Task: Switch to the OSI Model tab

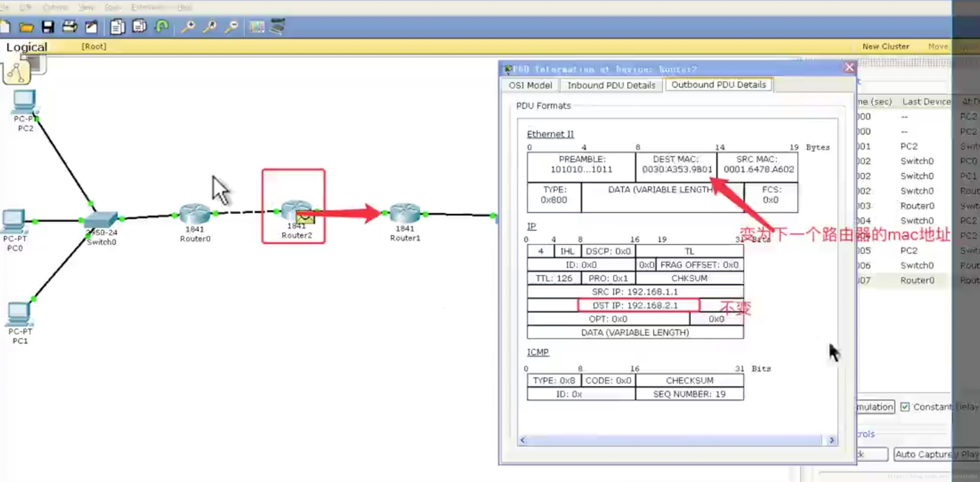Action: coord(530,85)
